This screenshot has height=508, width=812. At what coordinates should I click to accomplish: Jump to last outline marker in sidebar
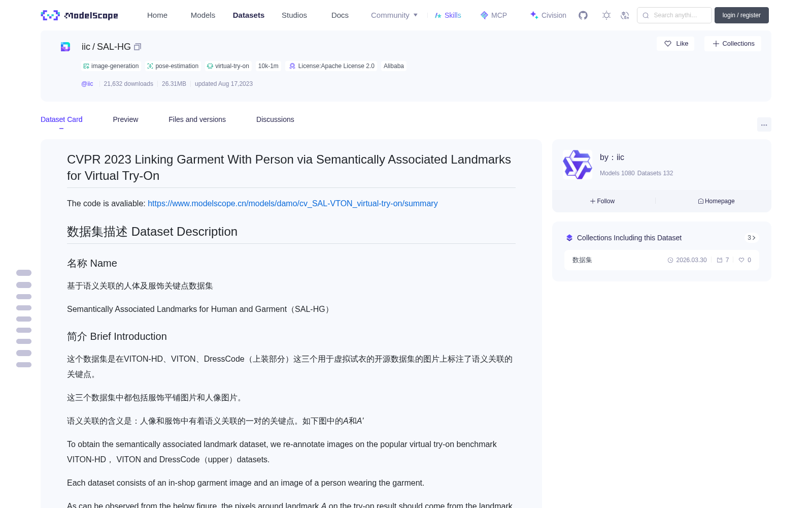coord(24,365)
